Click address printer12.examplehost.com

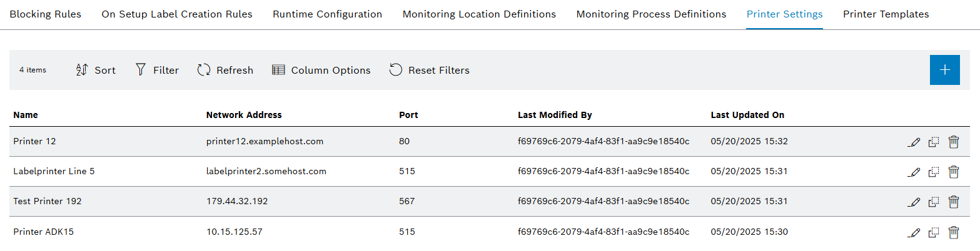[x=265, y=142]
